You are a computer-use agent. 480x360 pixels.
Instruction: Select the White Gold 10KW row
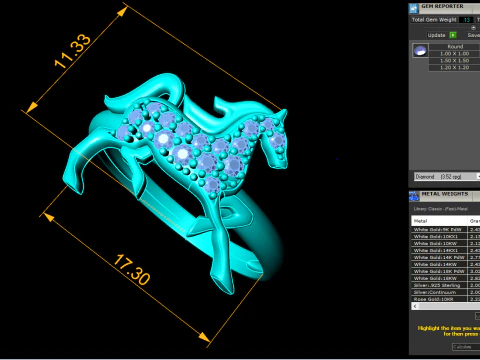click(x=446, y=243)
